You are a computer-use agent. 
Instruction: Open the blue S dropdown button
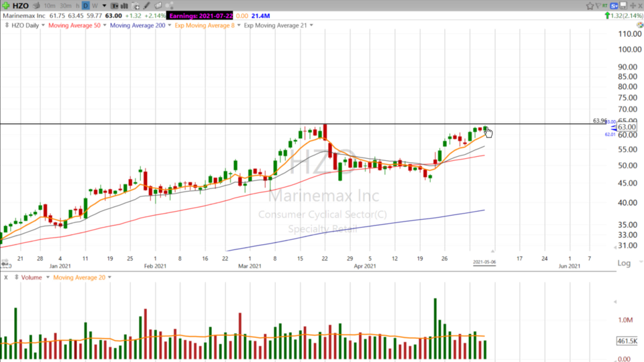(614, 6)
